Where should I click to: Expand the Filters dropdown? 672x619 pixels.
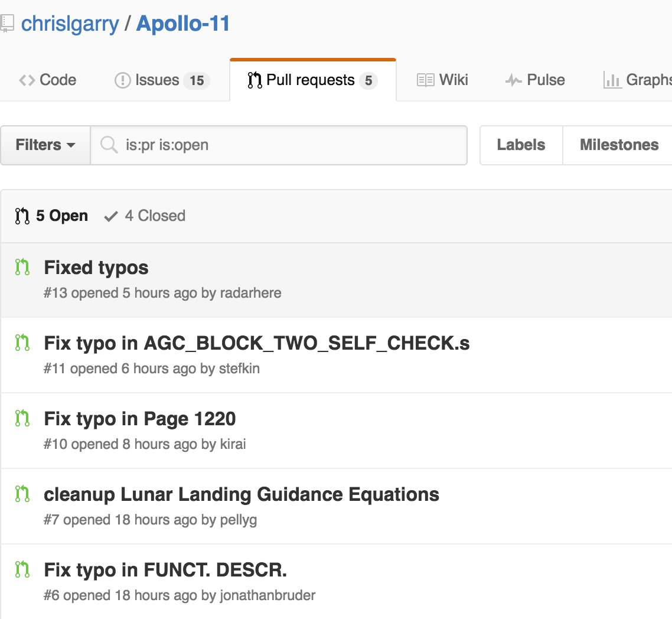(x=45, y=145)
